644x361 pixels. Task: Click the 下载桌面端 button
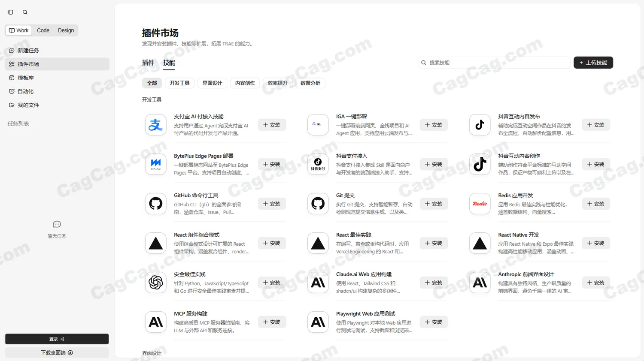(57, 353)
